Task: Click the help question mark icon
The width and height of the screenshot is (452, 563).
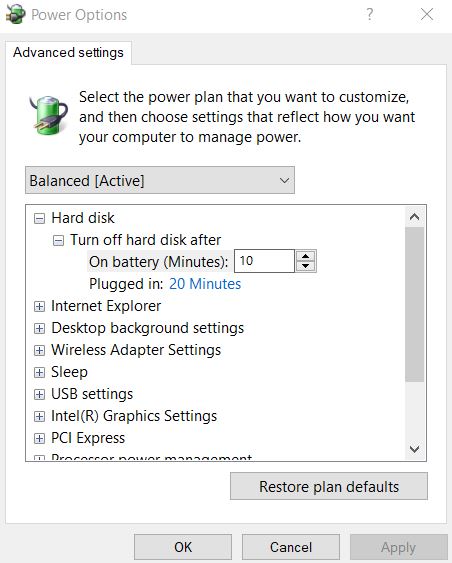Action: (369, 15)
